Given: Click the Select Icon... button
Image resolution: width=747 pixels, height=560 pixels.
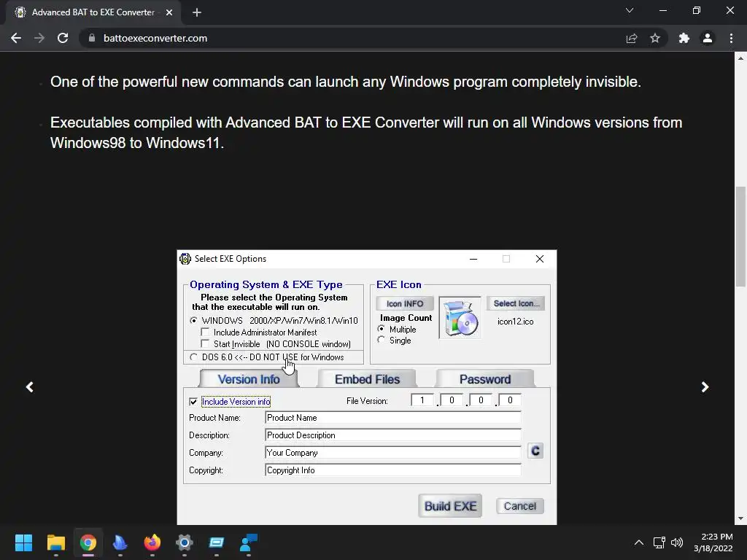Looking at the screenshot, I should 516,303.
